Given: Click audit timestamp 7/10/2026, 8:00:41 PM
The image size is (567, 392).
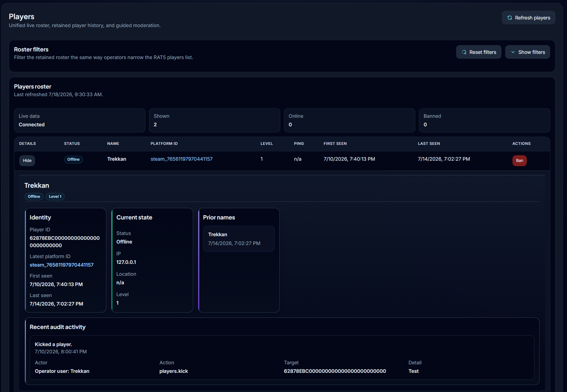Looking at the screenshot, I should (x=61, y=352).
